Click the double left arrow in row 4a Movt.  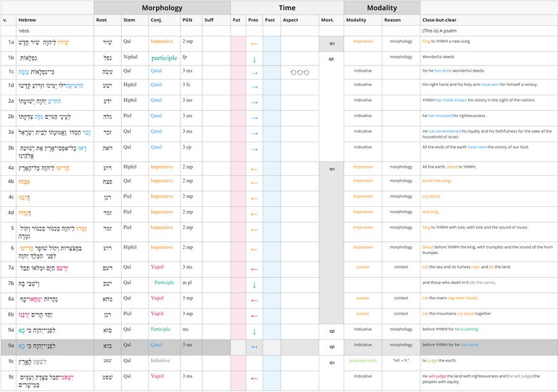331,169
